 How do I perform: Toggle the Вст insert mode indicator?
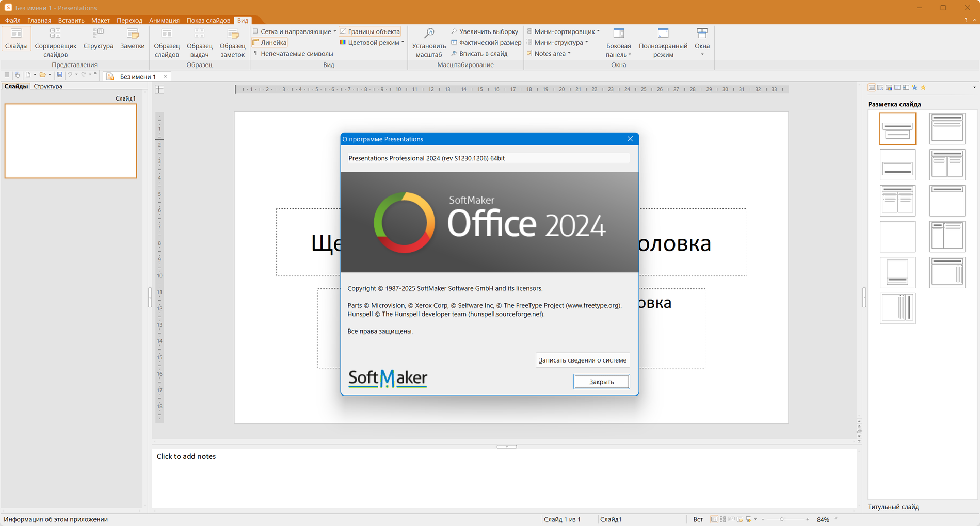(x=698, y=519)
